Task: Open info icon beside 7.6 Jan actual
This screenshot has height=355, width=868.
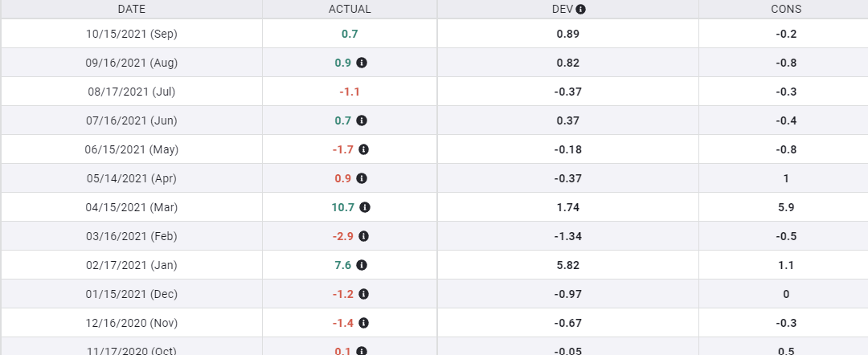Action: pyautogui.click(x=362, y=265)
